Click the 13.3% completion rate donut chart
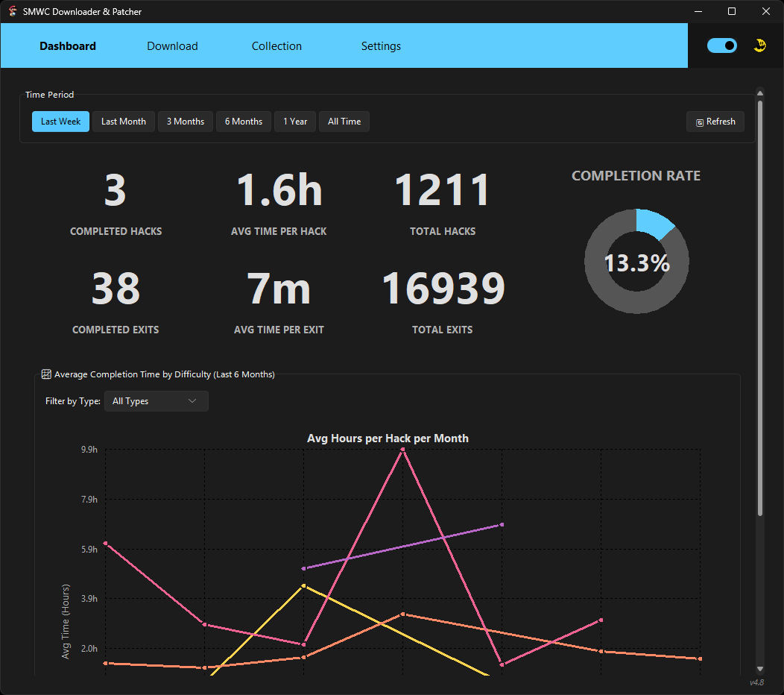The image size is (784, 695). [636, 262]
